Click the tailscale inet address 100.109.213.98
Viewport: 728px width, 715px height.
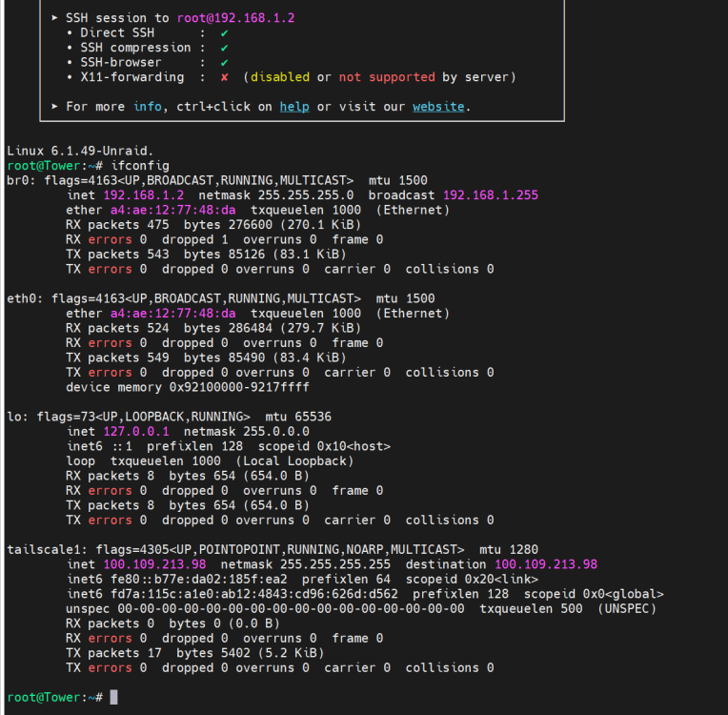[154, 564]
